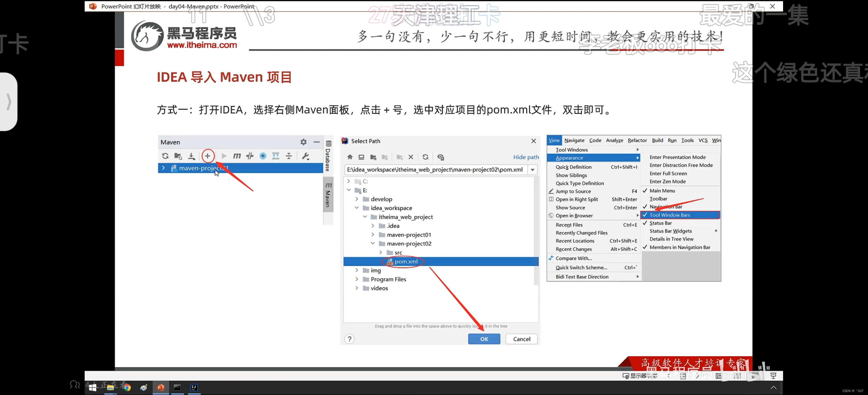Open Maven panel gear options

tap(303, 142)
